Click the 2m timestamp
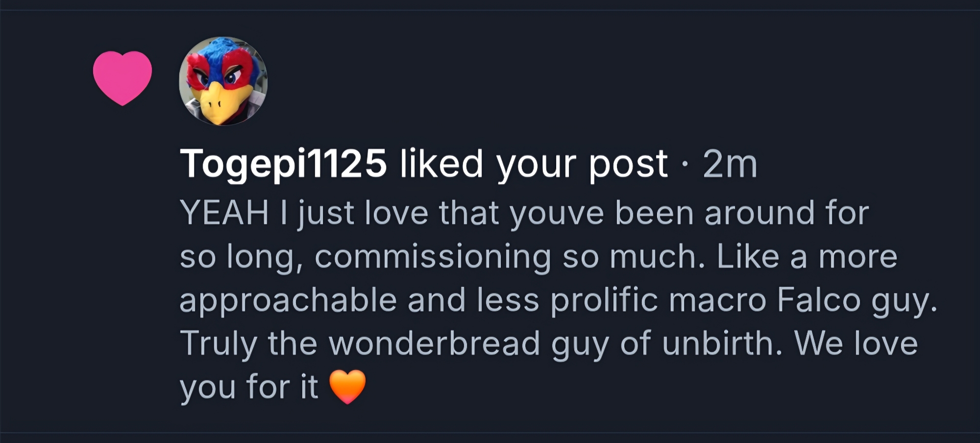Screen dimensions: 980x443 (730, 163)
